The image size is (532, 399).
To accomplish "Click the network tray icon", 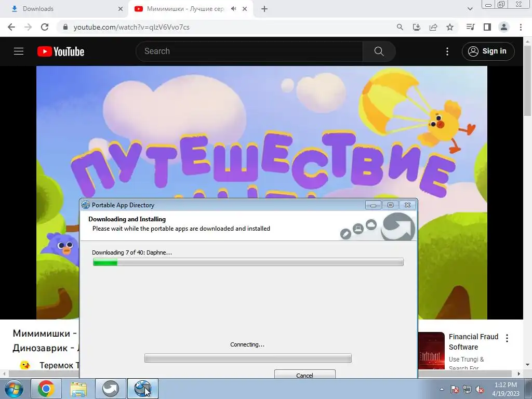I will coord(467,389).
